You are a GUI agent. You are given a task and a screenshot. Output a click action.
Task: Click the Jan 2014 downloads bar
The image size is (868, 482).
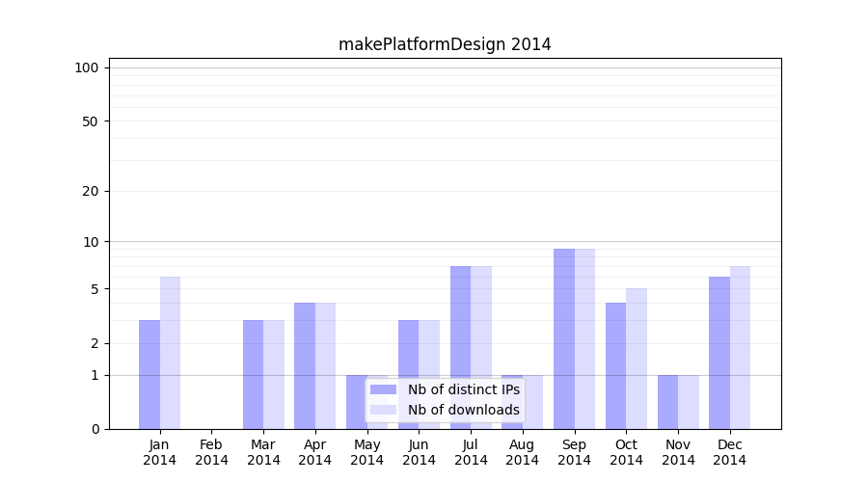(x=171, y=353)
